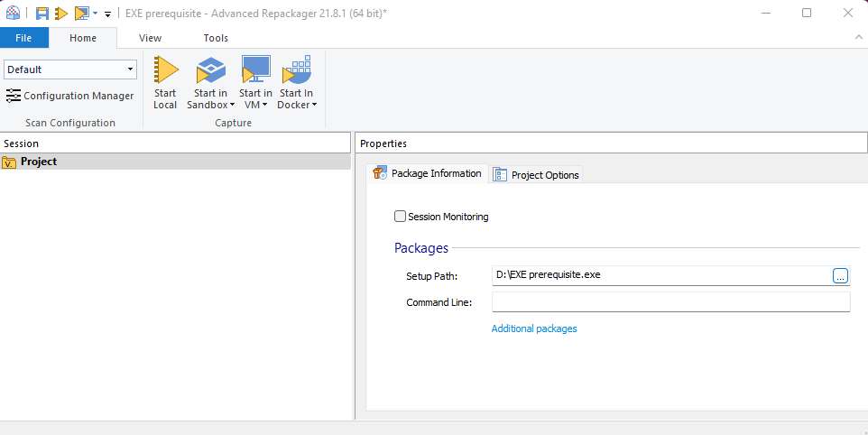Switch to the Home ribbon tab
The width and height of the screenshot is (868, 435).
pos(83,38)
